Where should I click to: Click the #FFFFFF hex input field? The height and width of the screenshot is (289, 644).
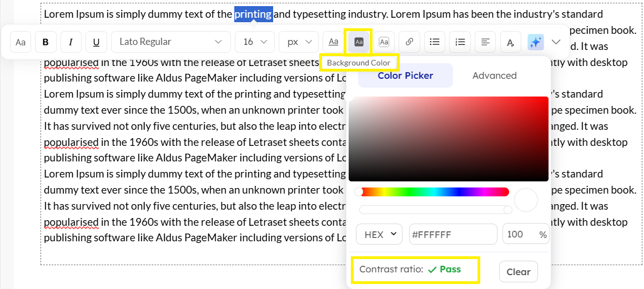point(452,234)
